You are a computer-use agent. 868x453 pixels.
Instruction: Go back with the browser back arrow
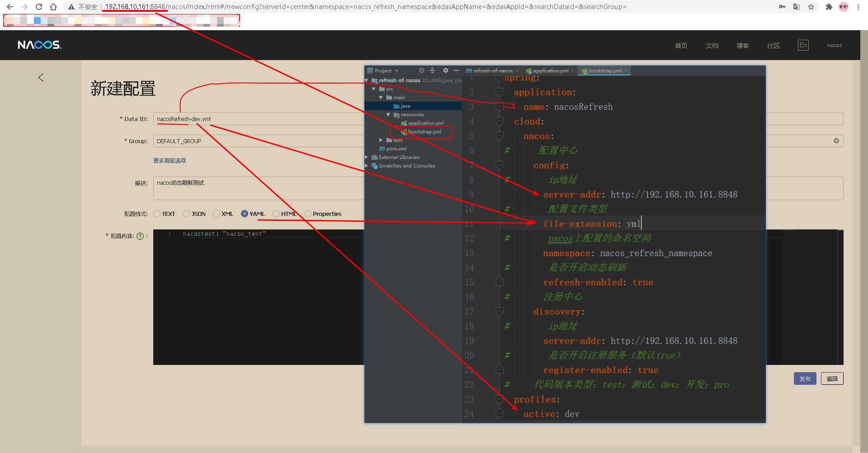(10, 7)
